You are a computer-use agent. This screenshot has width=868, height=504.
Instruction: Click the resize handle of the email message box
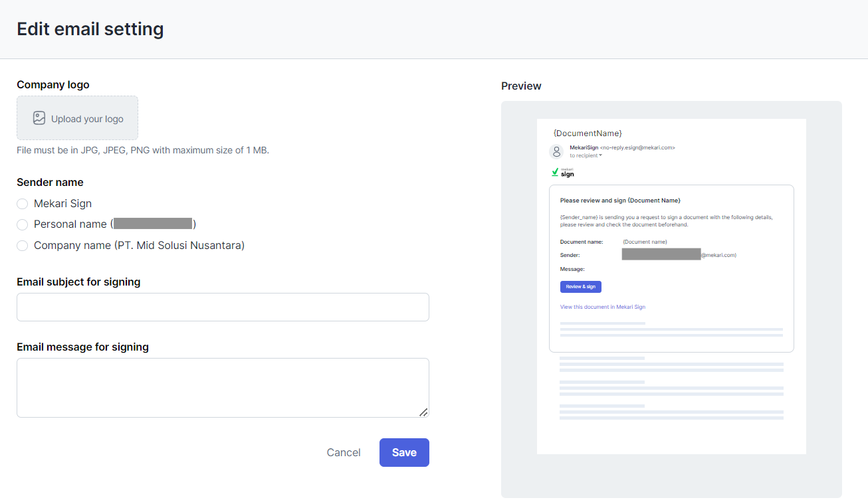423,412
